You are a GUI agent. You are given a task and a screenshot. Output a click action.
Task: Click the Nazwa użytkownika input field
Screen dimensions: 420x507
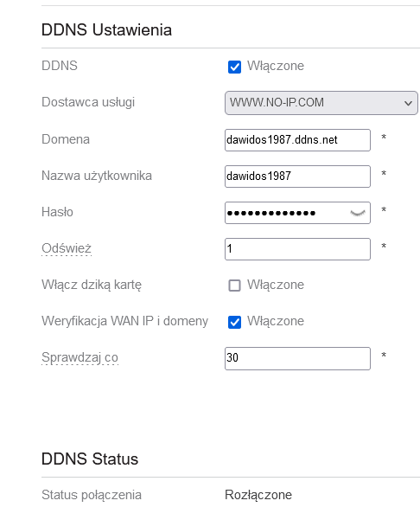[x=297, y=176]
